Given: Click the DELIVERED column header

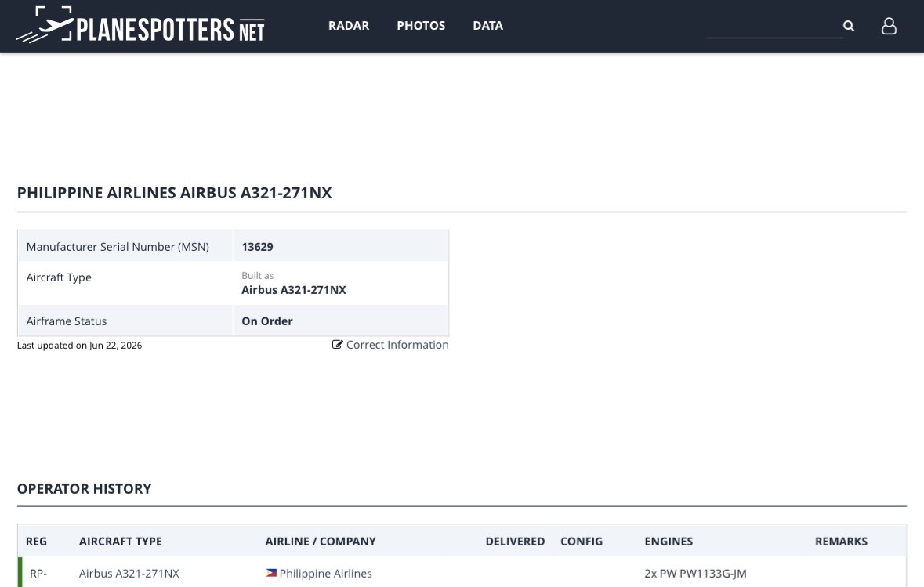Looking at the screenshot, I should click(515, 541).
